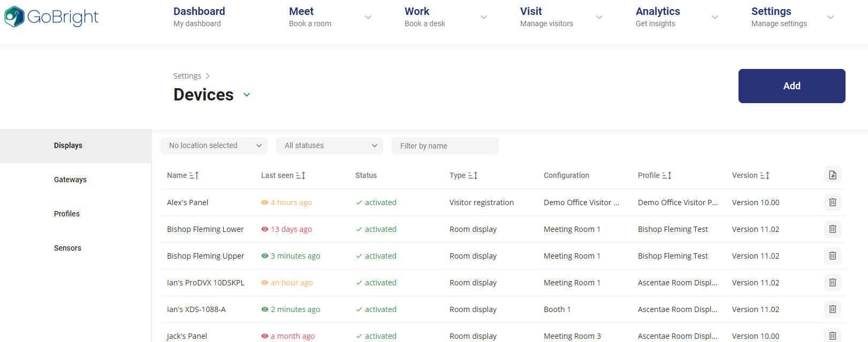Screen dimensions: 868x342
Task: Open the Analytics 'Get insights' menu
Action: (658, 17)
